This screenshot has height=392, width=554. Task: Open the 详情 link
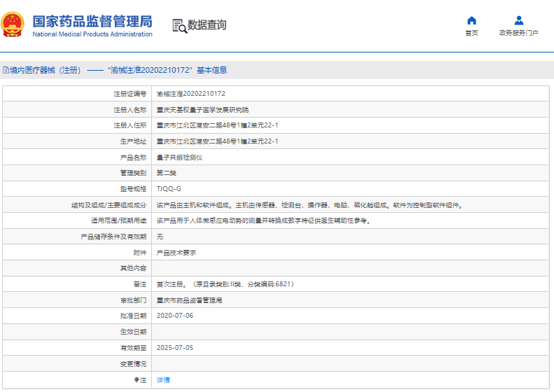pyautogui.click(x=163, y=379)
